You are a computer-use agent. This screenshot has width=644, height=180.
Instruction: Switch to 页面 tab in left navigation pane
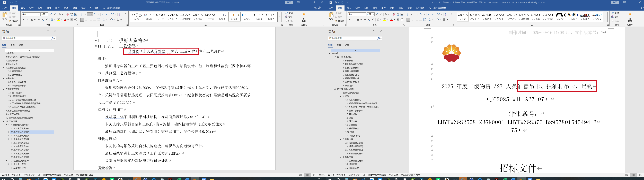13,45
